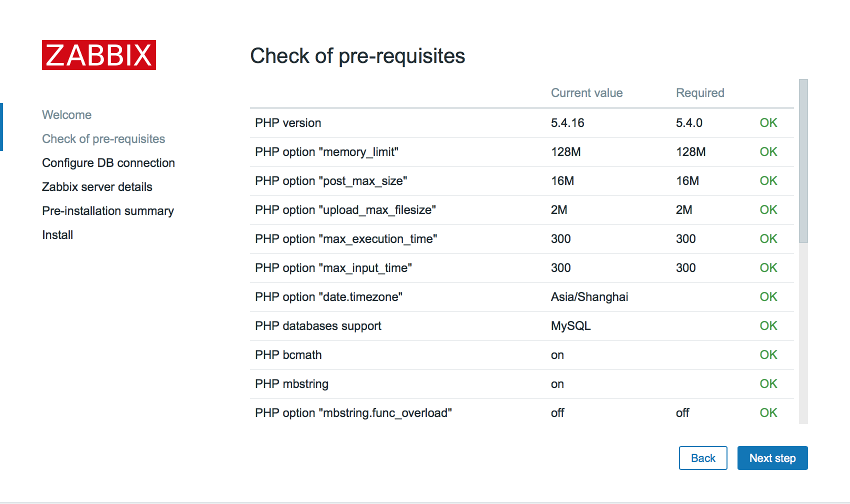The image size is (850, 504).
Task: Click the Asia/Shanghai timezone value
Action: pos(589,297)
